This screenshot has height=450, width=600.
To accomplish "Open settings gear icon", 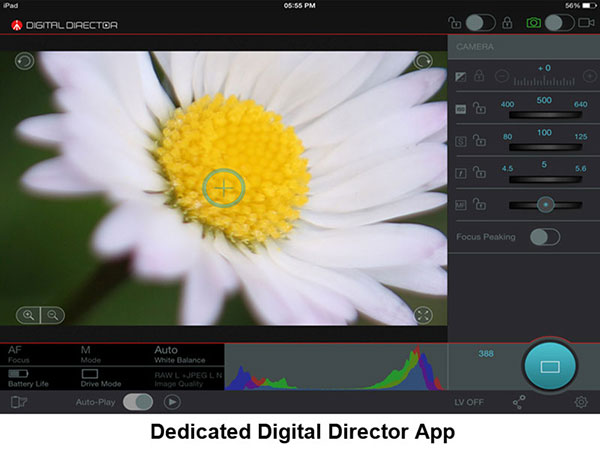I will [580, 402].
